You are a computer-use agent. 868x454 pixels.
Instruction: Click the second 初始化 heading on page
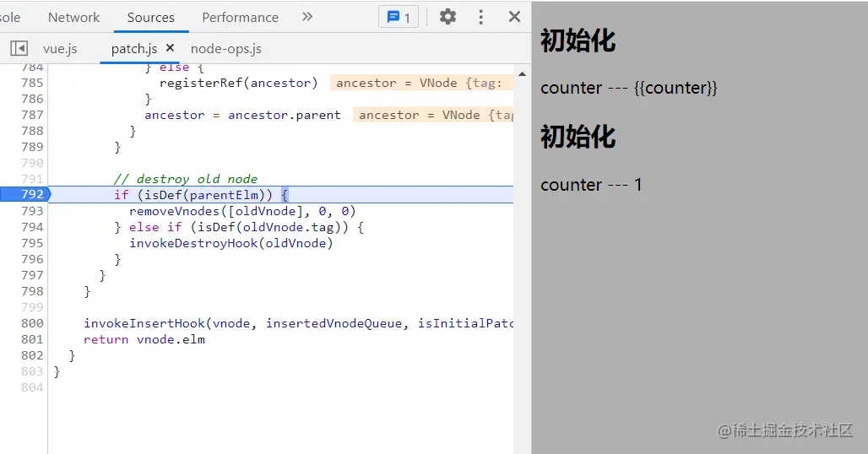(578, 137)
